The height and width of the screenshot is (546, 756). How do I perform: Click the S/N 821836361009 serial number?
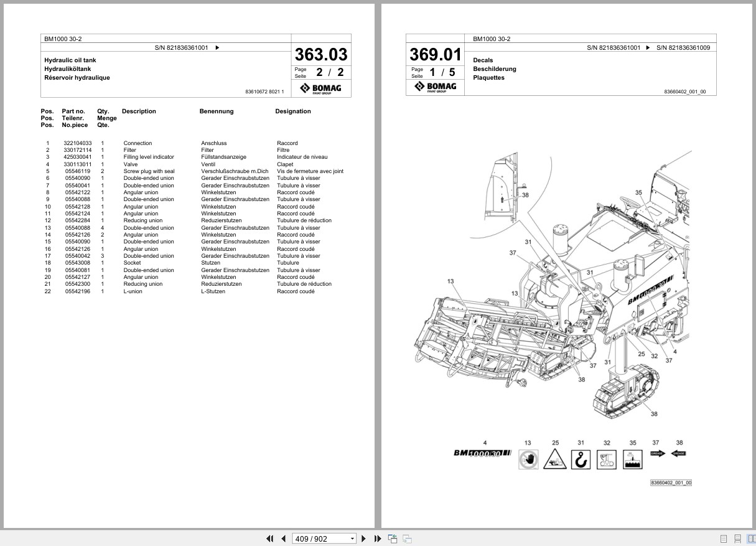point(683,47)
